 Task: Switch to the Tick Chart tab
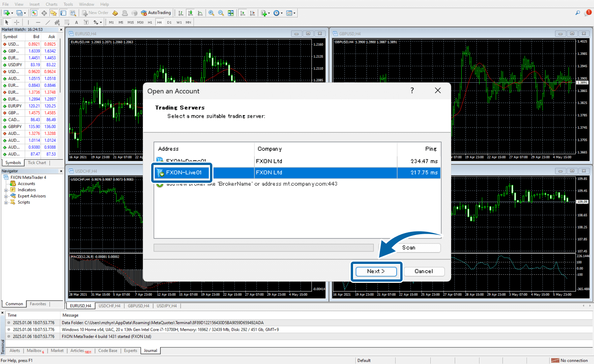(37, 163)
